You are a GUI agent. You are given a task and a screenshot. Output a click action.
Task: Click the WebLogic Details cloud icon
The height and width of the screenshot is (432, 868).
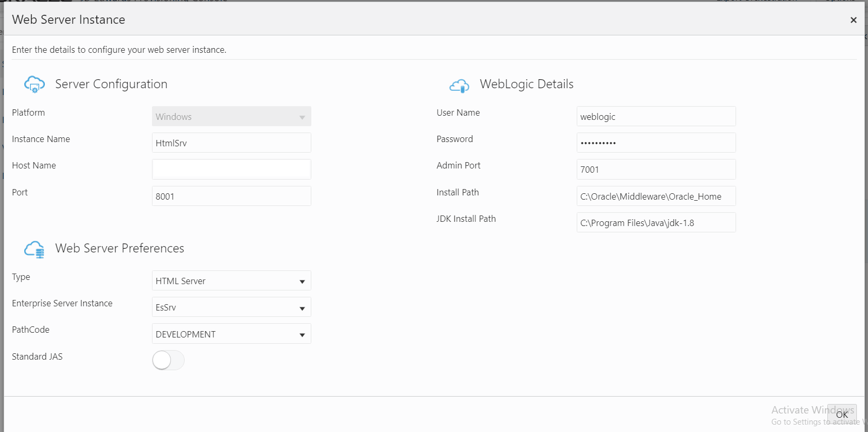460,86
